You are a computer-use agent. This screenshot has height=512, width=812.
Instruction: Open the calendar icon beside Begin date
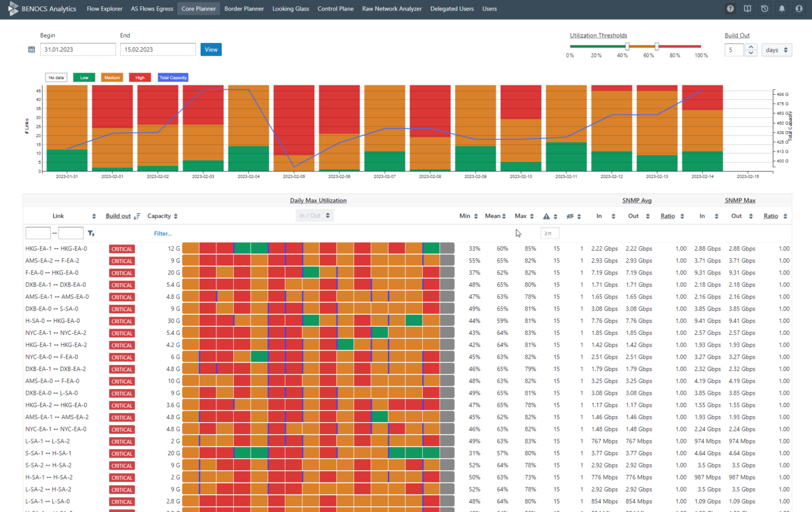(31, 49)
